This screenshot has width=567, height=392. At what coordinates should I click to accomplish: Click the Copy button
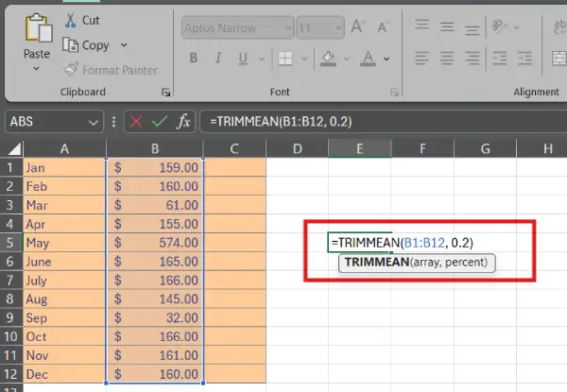point(86,45)
